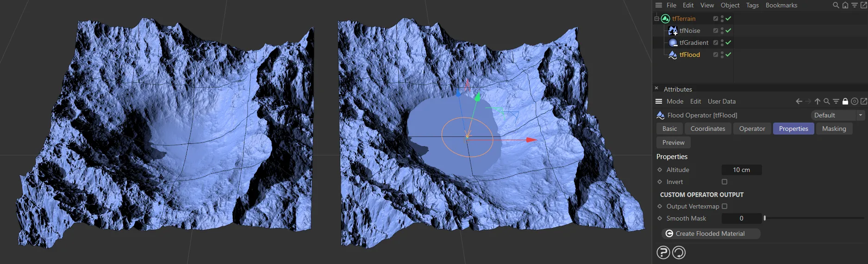Screen dimensions: 868x264
Task: Click the Altitude value field
Action: coord(741,170)
